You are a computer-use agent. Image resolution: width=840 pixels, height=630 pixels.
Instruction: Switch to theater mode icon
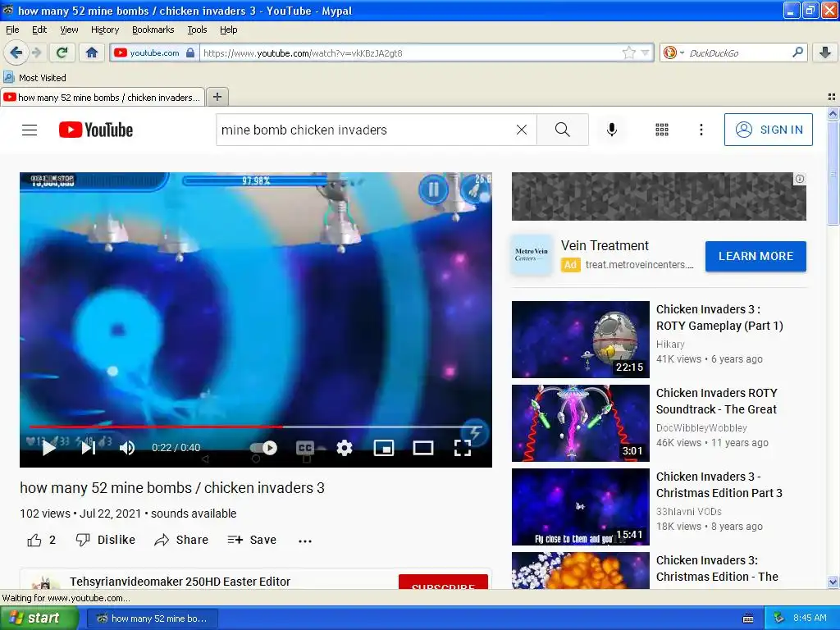(x=422, y=448)
